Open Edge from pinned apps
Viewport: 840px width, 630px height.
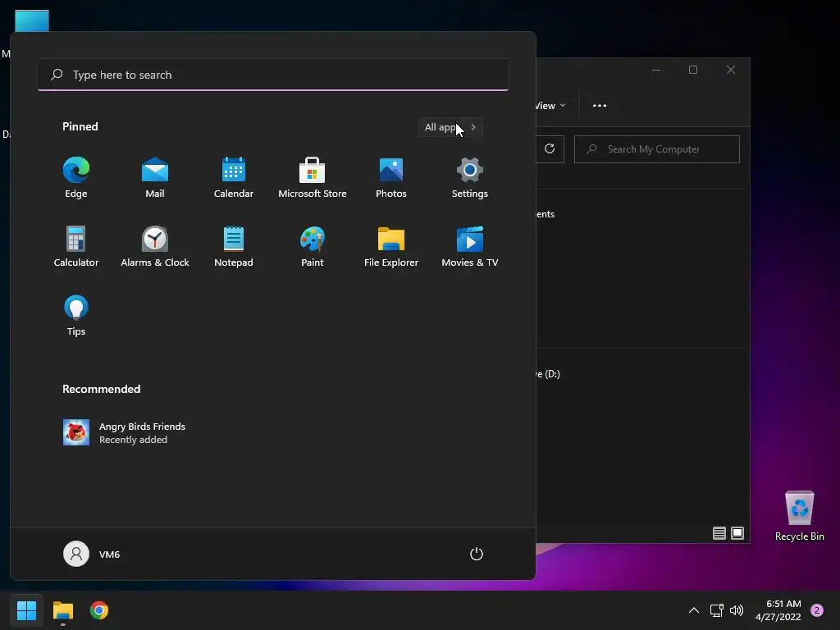pos(76,178)
